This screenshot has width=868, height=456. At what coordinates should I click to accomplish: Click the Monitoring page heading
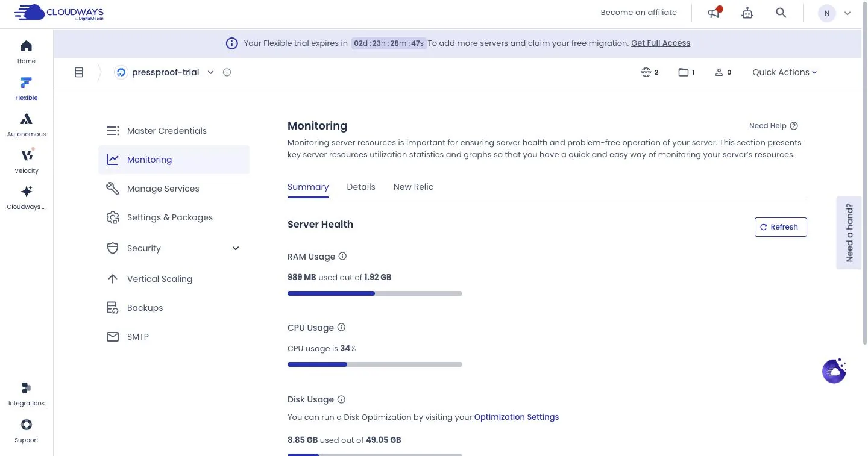tap(317, 126)
